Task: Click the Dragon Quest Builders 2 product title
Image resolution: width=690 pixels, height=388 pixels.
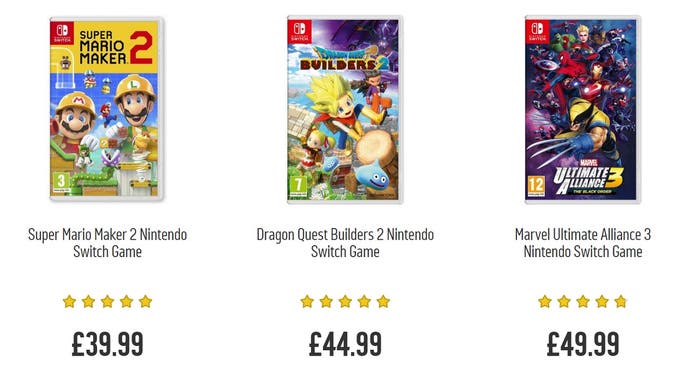Action: pos(345,243)
